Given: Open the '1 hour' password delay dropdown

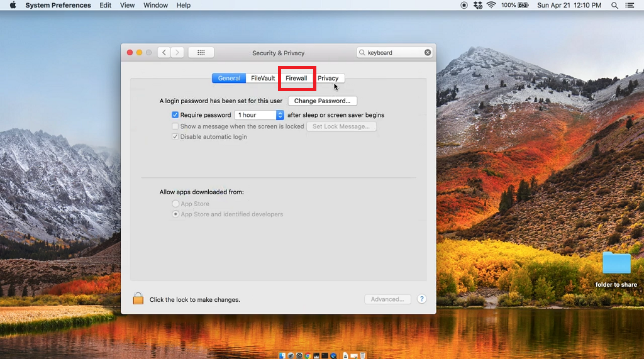Looking at the screenshot, I should point(258,115).
